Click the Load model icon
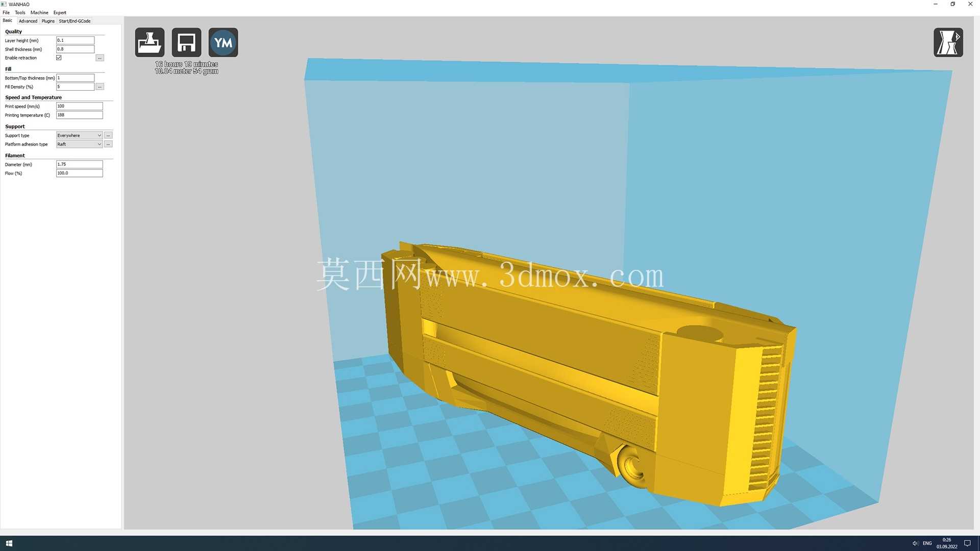The width and height of the screenshot is (980, 551). (x=150, y=42)
